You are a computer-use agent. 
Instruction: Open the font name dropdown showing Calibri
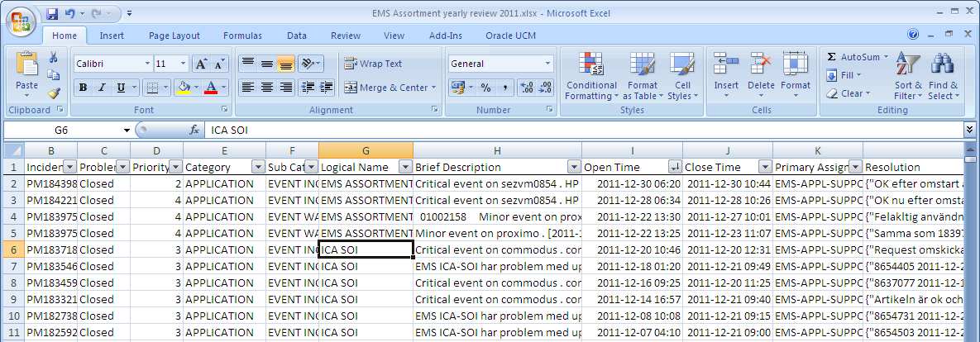pos(147,64)
